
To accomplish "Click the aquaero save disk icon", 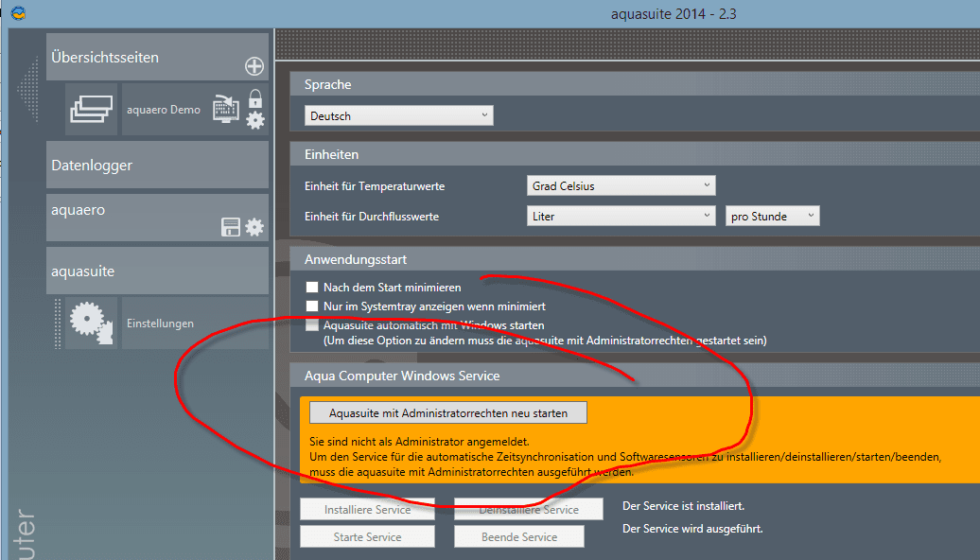I will click(231, 227).
